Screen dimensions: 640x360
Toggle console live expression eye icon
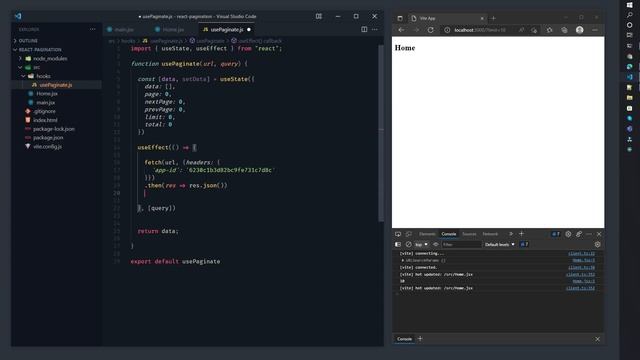(x=436, y=244)
